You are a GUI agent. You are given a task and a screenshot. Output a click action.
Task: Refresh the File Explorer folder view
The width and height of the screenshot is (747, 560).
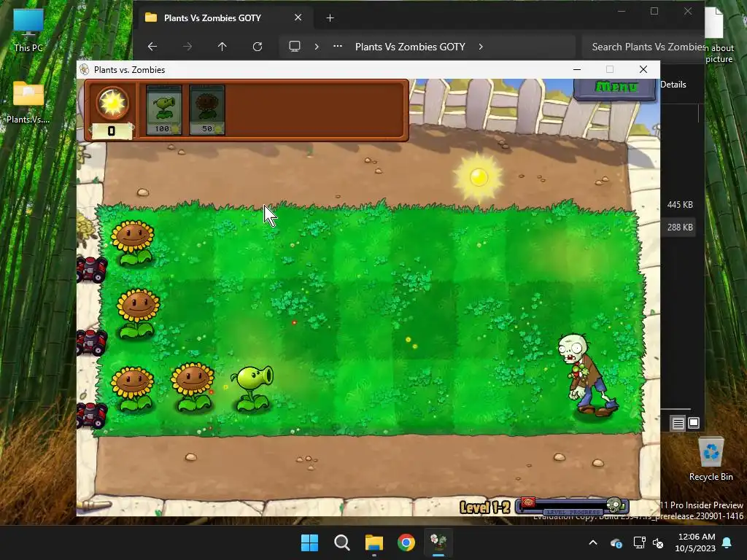click(x=258, y=47)
